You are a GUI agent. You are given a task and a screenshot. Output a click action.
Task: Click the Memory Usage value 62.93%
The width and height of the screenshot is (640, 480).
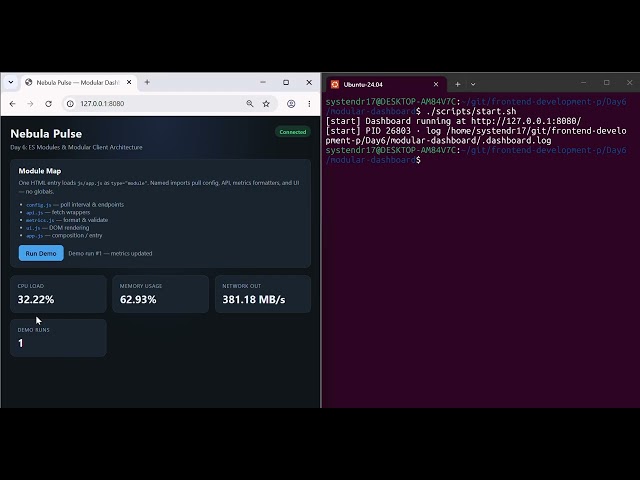pyautogui.click(x=138, y=300)
